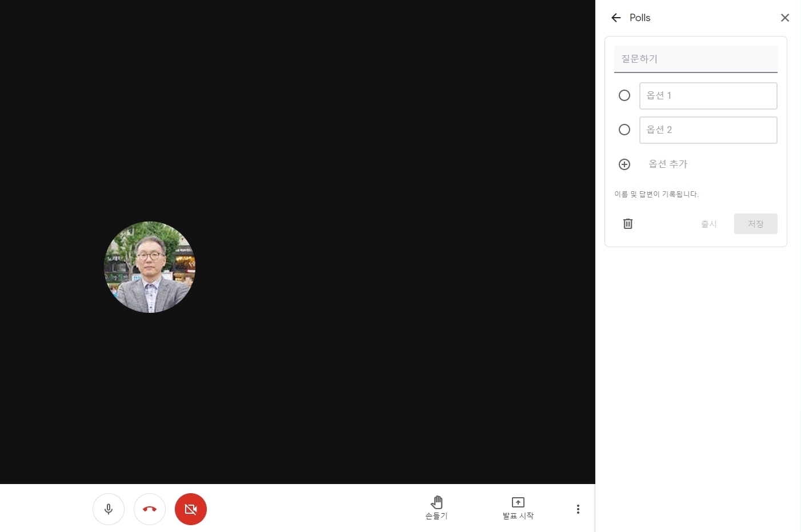Click the 질문하기 question input field
The image size is (801, 532).
[696, 59]
